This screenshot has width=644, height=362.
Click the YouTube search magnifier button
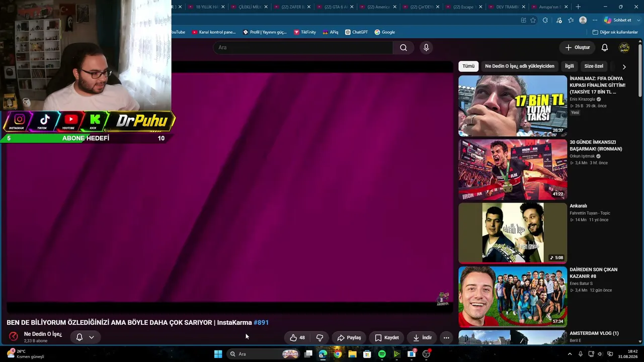point(404,47)
